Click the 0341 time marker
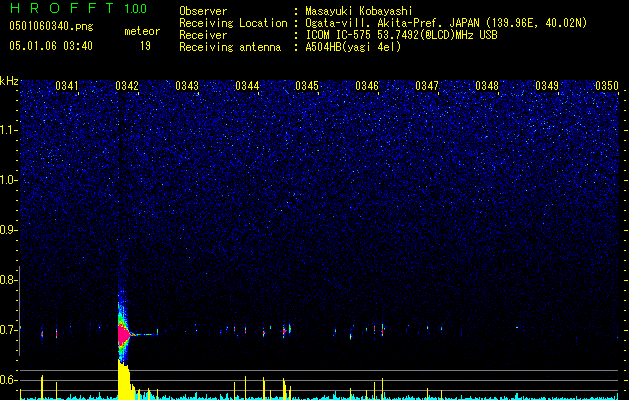The image size is (629, 400). 67,86
